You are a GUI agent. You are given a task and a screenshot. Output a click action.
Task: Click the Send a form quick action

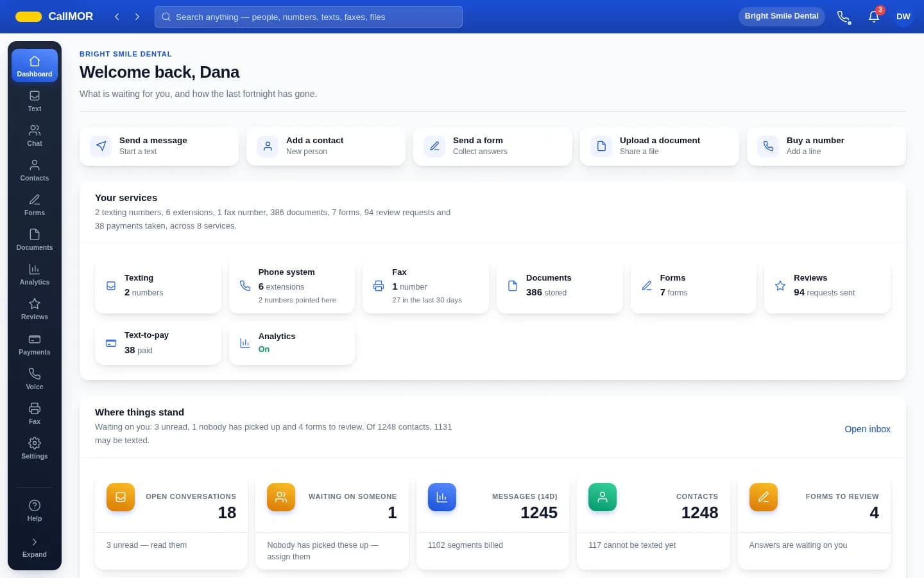tap(493, 146)
